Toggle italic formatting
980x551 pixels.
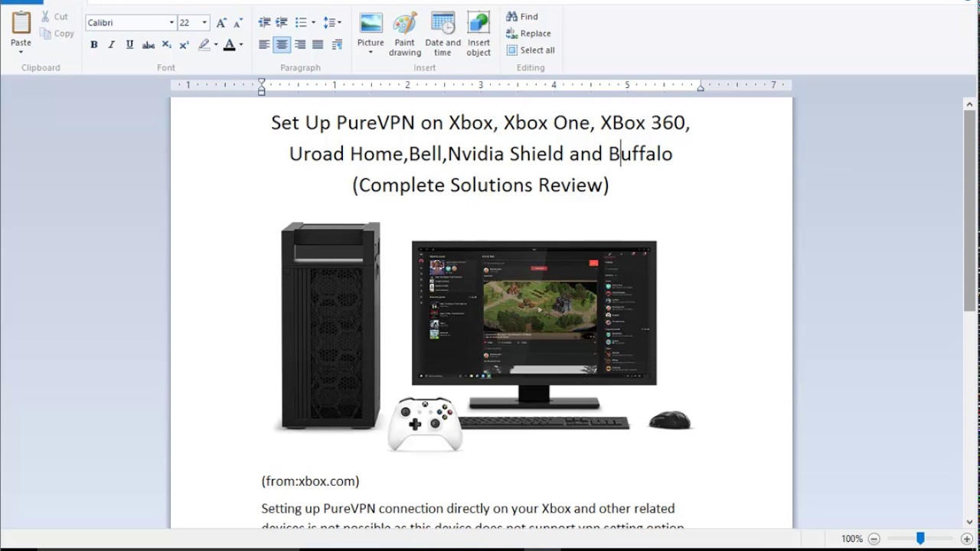112,45
